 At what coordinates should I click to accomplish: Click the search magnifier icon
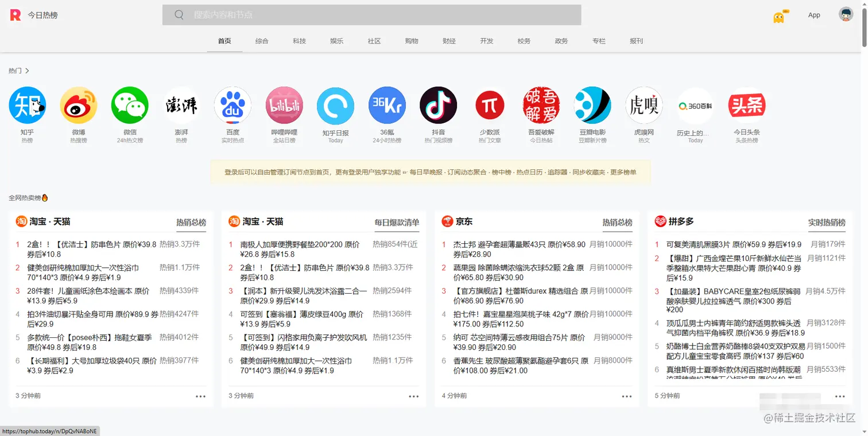tap(179, 15)
